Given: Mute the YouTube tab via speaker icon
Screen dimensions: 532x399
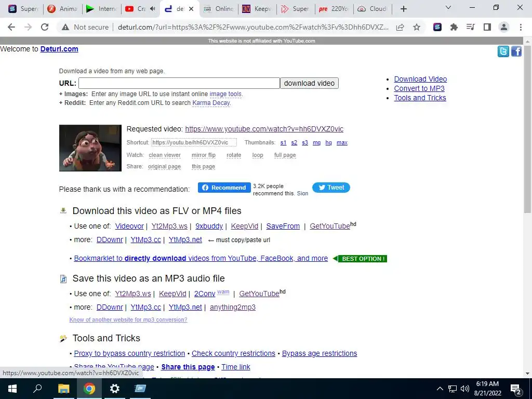Looking at the screenshot, I should 153,9.
